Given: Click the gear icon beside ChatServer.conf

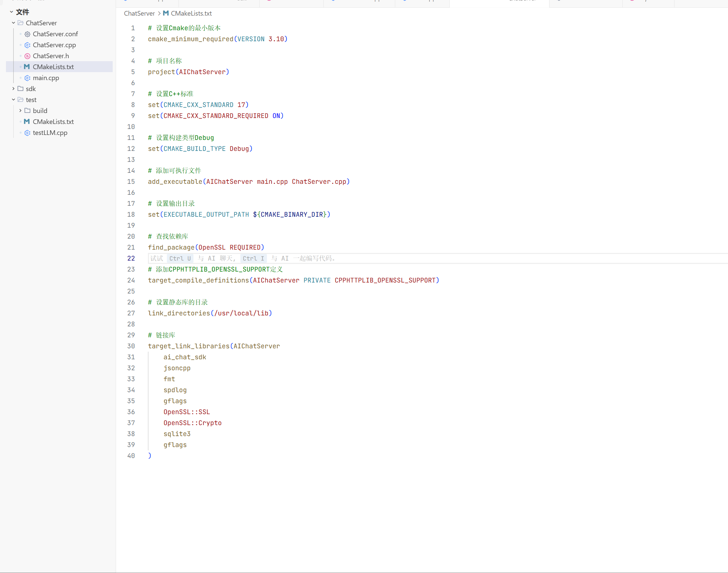Looking at the screenshot, I should (x=28, y=34).
